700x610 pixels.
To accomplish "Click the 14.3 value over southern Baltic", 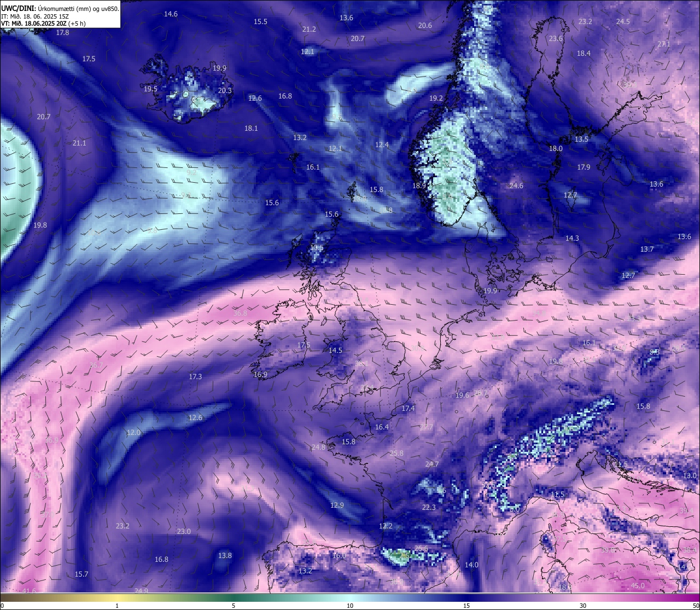I will [x=572, y=238].
